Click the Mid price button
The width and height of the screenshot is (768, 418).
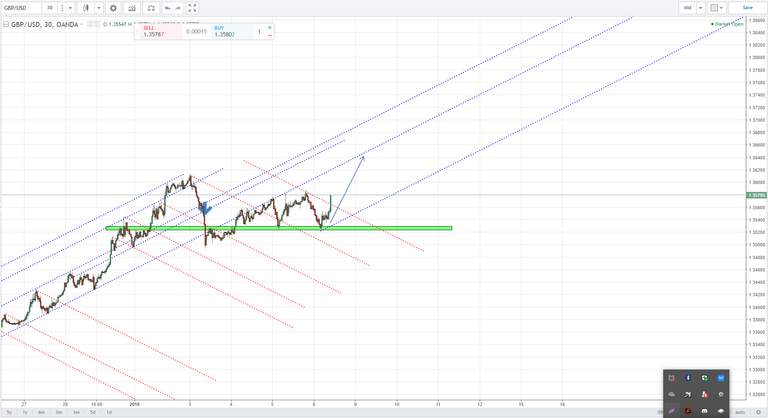[x=688, y=8]
